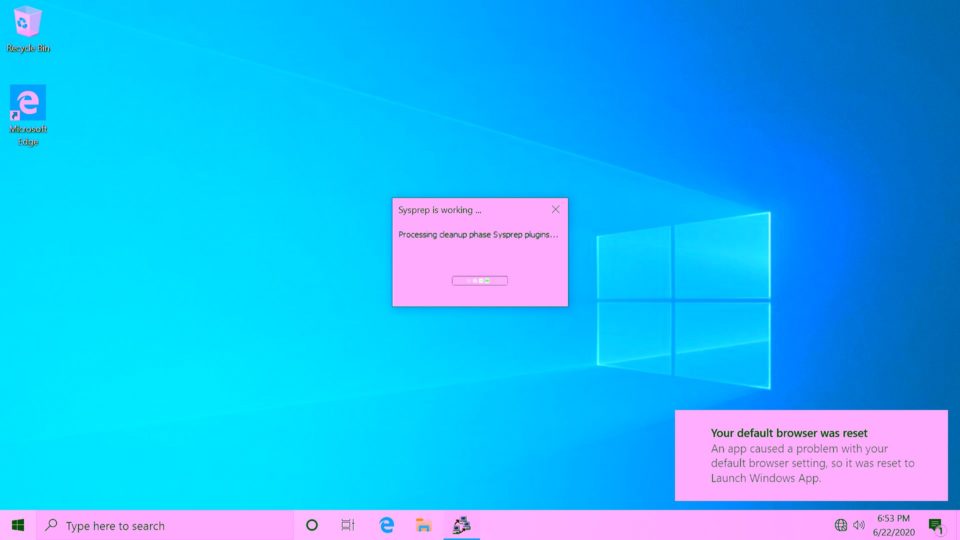Viewport: 960px width, 540px height.
Task: Click the clock showing 6:53 PM
Action: point(893,518)
